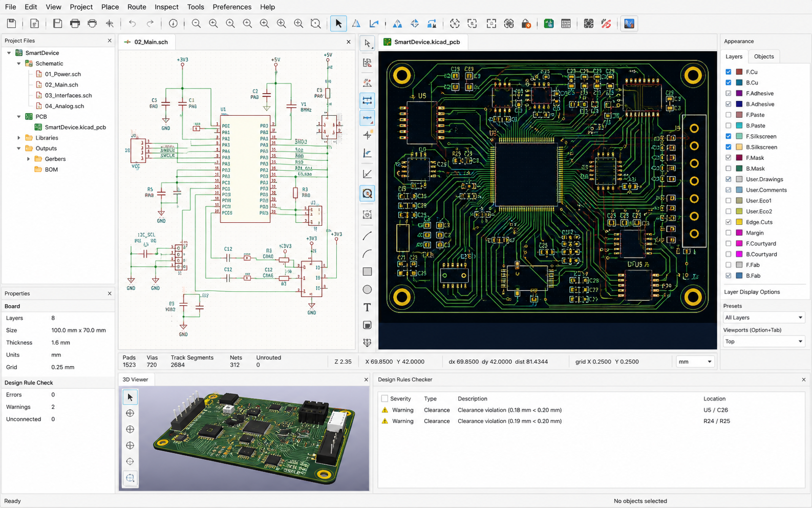This screenshot has width=812, height=508.
Task: Enable the F.Courtyard layer checkbox
Action: click(x=729, y=244)
